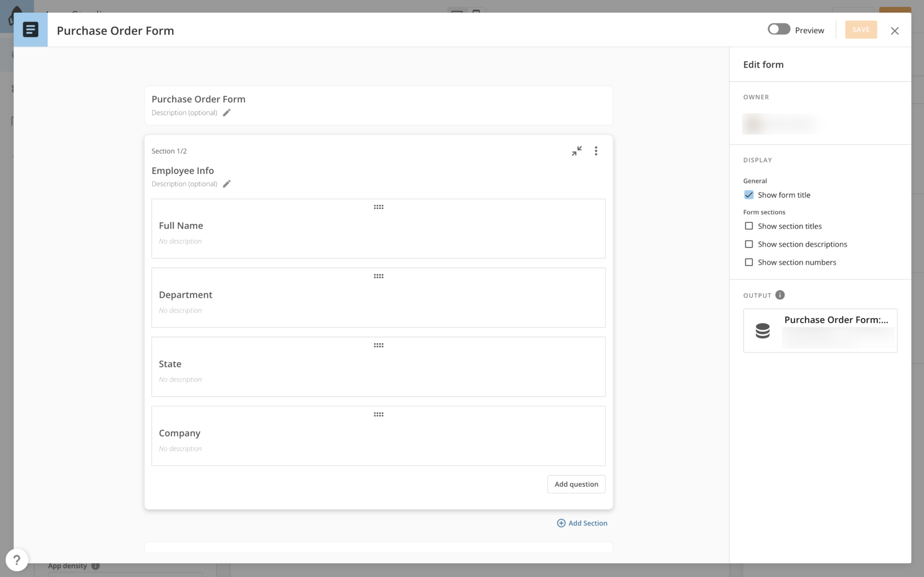Enable Show section titles
This screenshot has height=577, width=924.
[749, 226]
